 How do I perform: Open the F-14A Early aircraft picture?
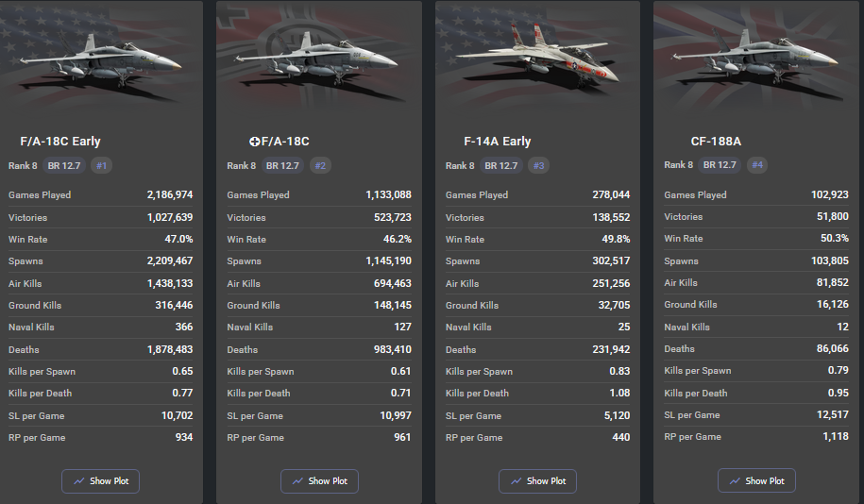pyautogui.click(x=538, y=59)
